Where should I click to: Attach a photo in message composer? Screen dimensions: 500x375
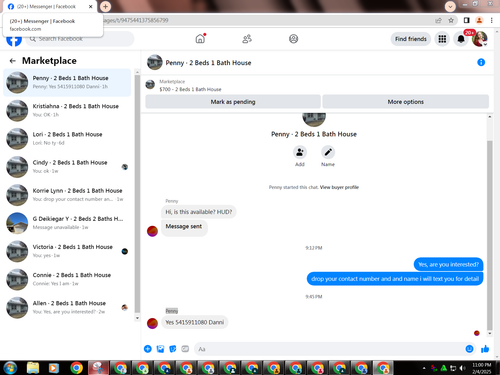click(160, 349)
